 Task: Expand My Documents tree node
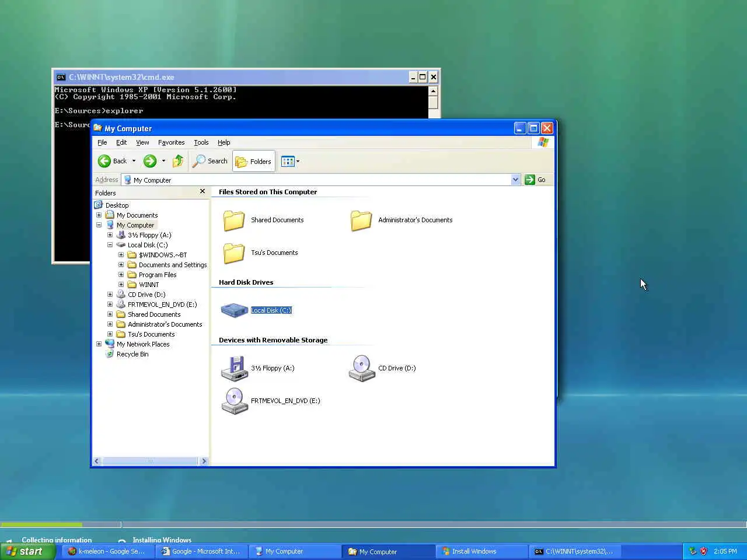click(99, 215)
